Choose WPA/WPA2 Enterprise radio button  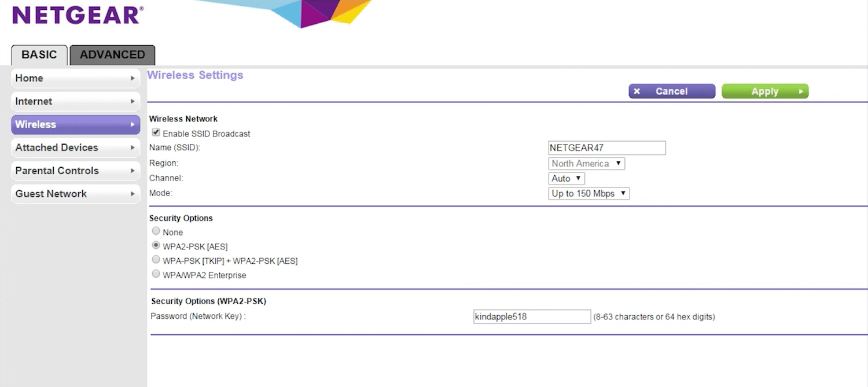tap(156, 274)
